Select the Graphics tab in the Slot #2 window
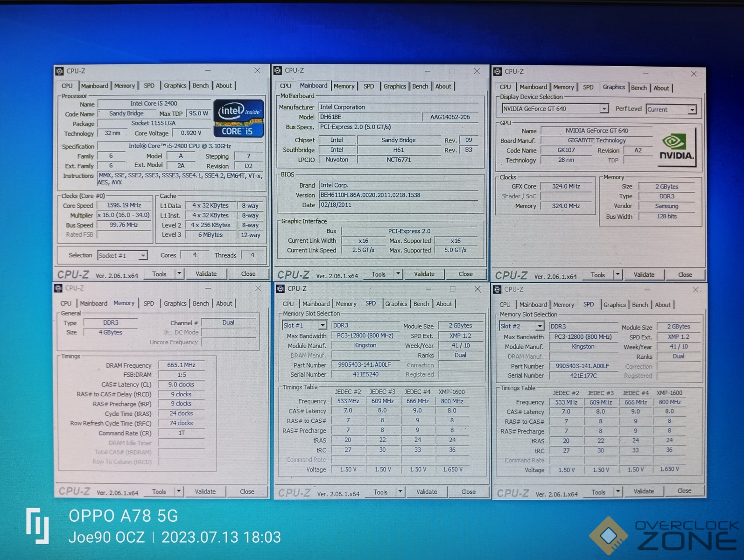Image resolution: width=744 pixels, height=560 pixels. pyautogui.click(x=615, y=305)
